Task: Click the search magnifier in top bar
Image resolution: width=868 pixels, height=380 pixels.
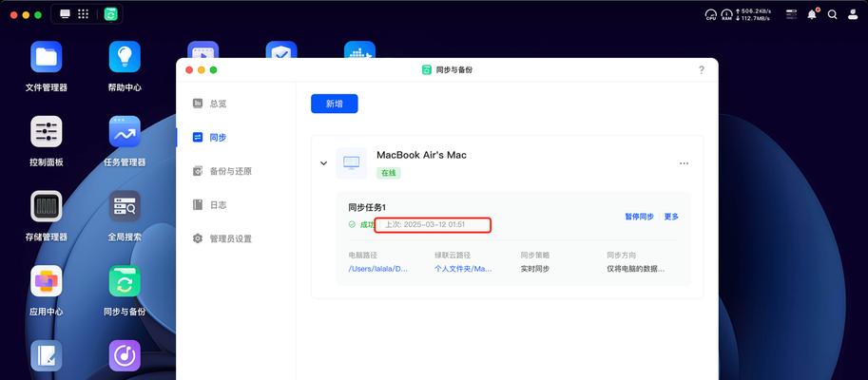Action: 833,14
